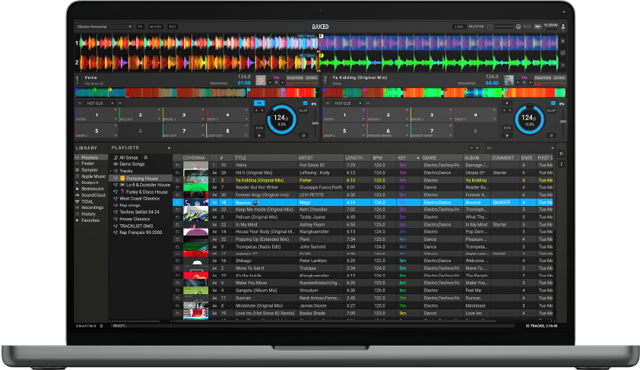
Task: Enable SYNC on deck 1
Action: pyautogui.click(x=311, y=78)
